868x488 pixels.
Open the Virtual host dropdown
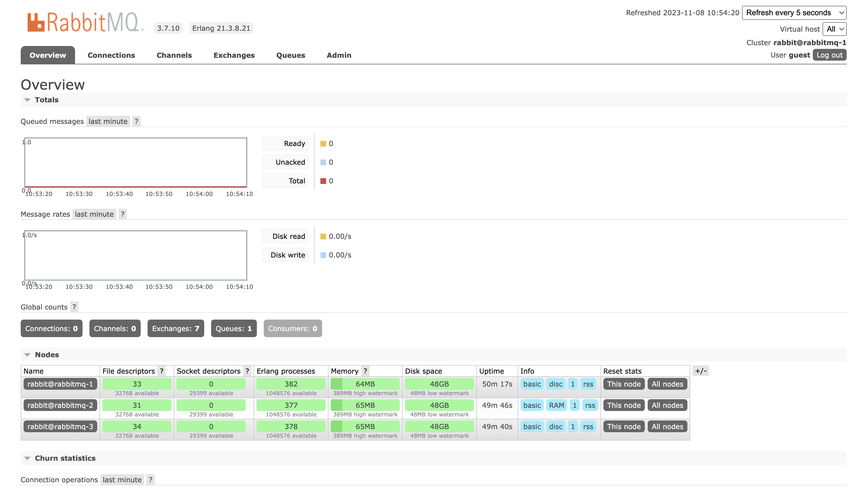click(834, 29)
